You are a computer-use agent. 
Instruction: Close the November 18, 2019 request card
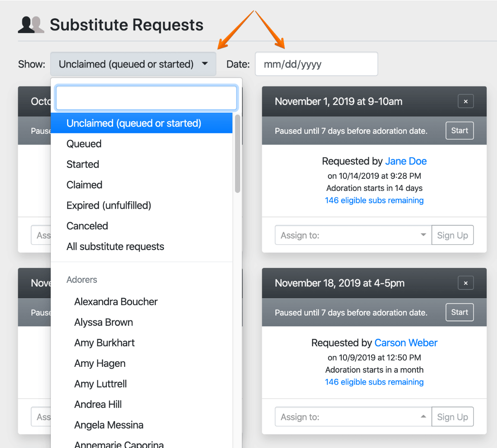pos(466,283)
